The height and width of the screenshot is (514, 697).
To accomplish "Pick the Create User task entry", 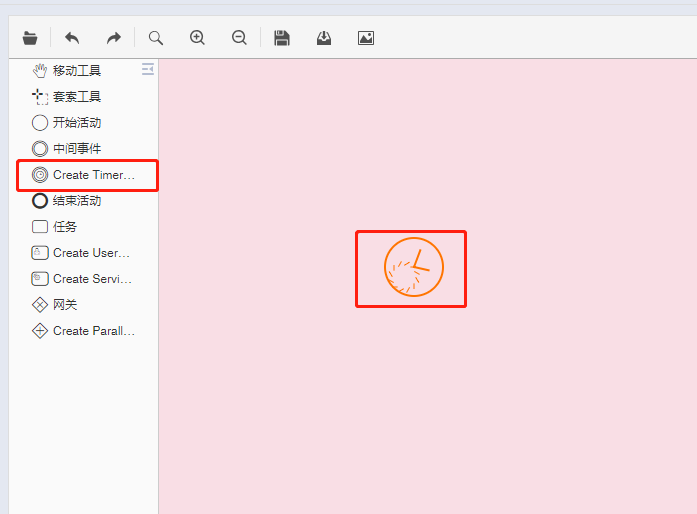I will [81, 253].
